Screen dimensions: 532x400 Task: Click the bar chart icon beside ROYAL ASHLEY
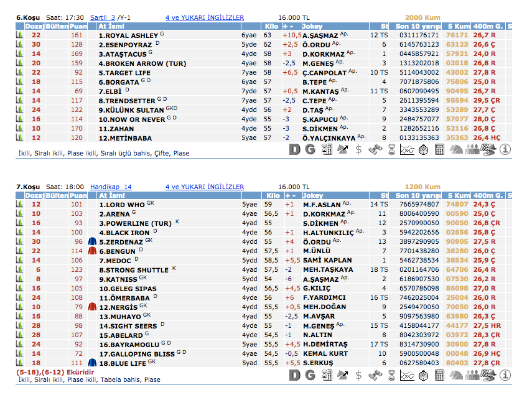pyautogui.click(x=19, y=36)
